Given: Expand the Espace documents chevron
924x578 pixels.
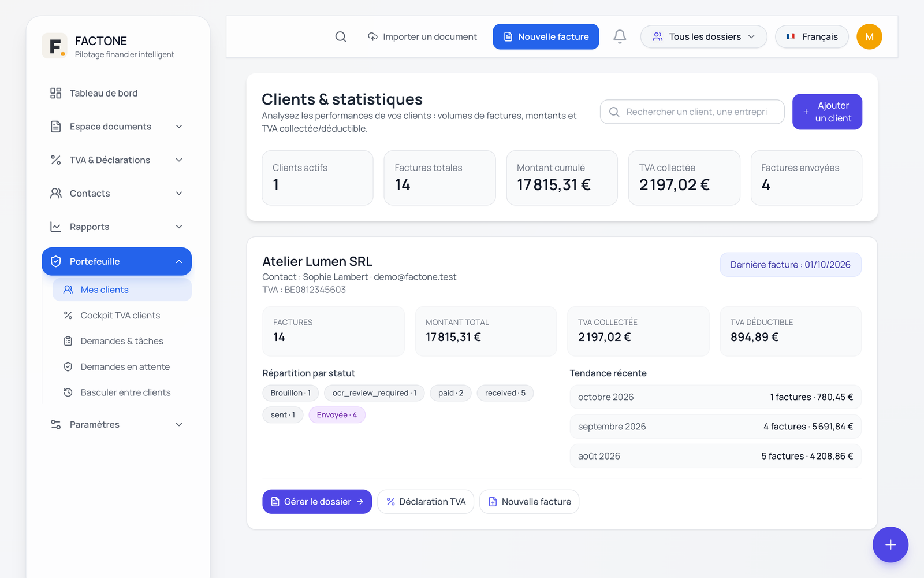Looking at the screenshot, I should click(179, 127).
